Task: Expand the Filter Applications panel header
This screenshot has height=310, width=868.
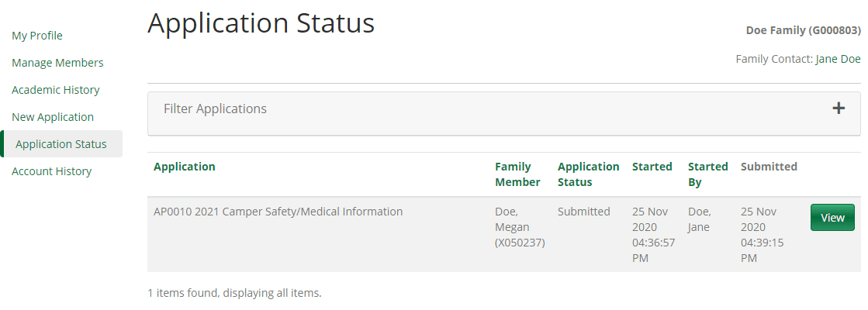Action: pyautogui.click(x=216, y=109)
